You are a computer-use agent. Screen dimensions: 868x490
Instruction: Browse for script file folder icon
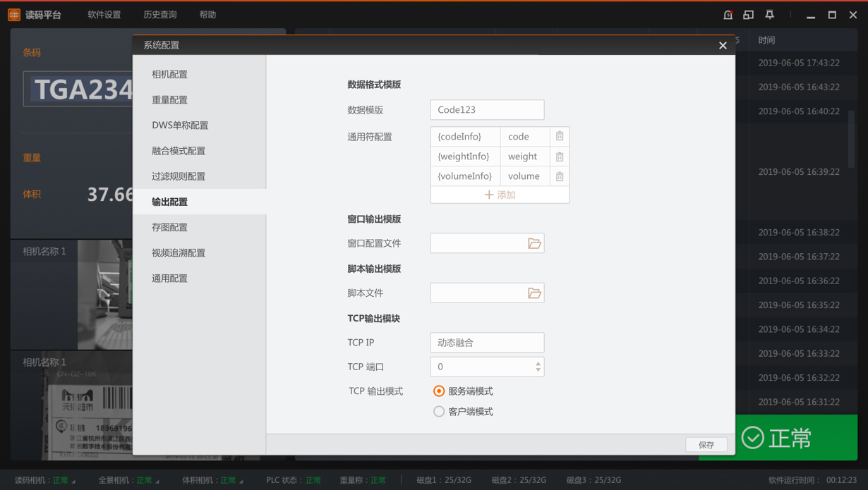pyautogui.click(x=534, y=293)
